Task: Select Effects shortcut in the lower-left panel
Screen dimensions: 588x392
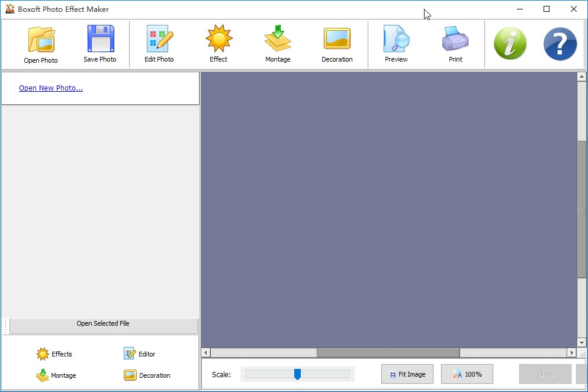Action: pyautogui.click(x=54, y=354)
